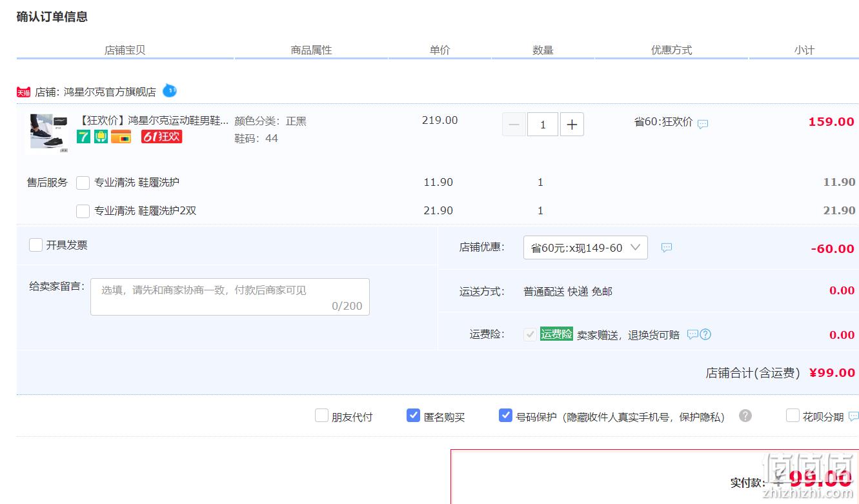Image resolution: width=859 pixels, height=504 pixels.
Task: Click the 优惠方式 column header
Action: coord(671,50)
